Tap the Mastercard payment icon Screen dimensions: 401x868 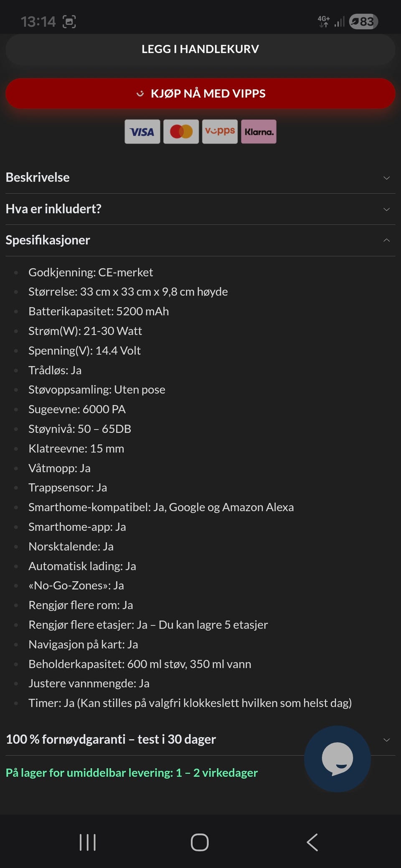(181, 132)
